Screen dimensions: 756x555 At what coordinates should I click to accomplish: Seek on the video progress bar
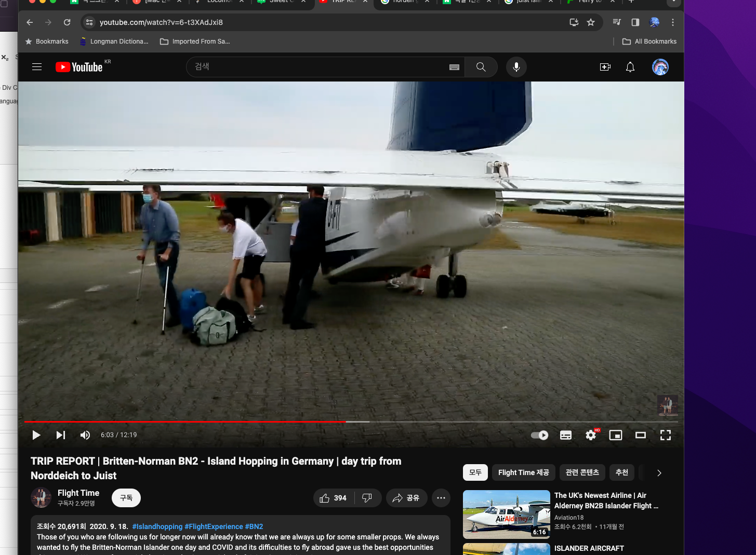pos(351,422)
